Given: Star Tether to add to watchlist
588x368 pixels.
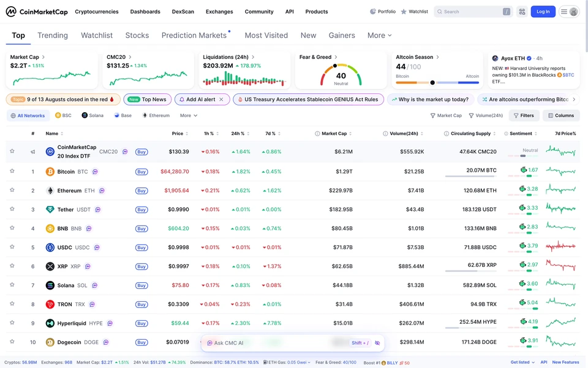Looking at the screenshot, I should click(12, 209).
